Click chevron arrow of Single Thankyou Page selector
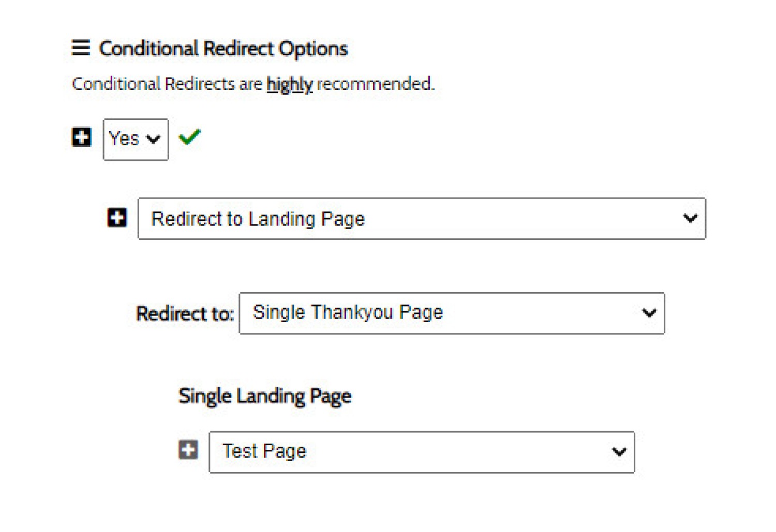This screenshot has width=776, height=532. coord(649,313)
